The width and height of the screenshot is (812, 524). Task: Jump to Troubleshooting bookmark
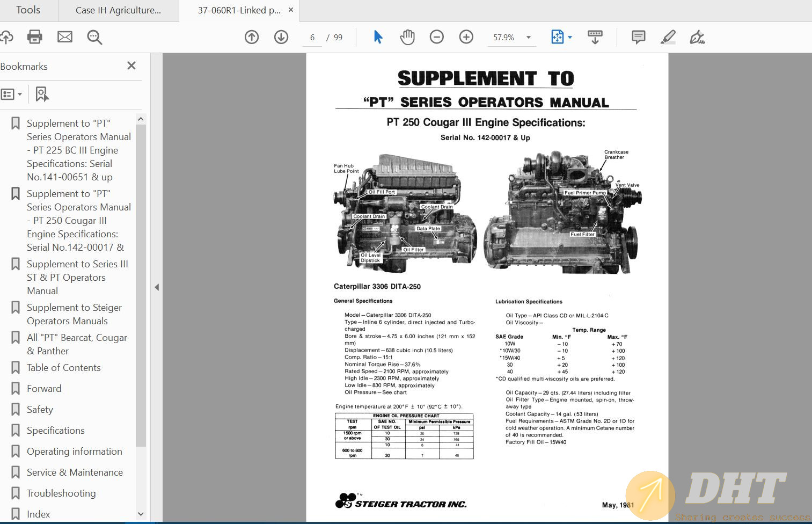(x=61, y=493)
